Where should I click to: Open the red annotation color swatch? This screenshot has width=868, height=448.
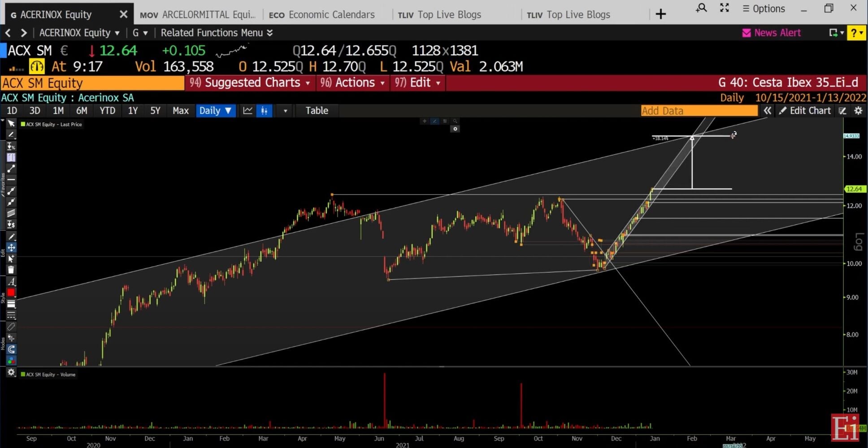tap(11, 293)
